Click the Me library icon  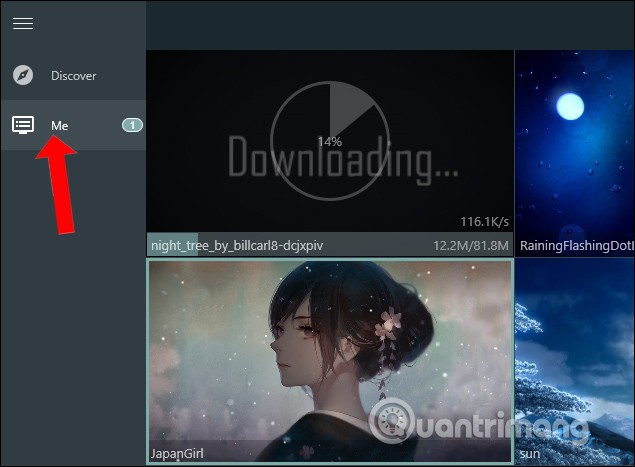(22, 125)
